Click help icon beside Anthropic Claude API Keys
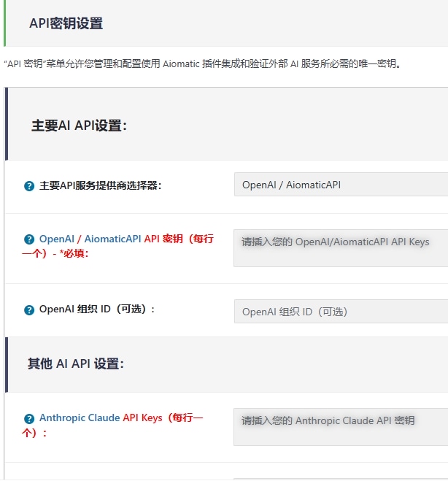448x481 pixels. [x=29, y=418]
